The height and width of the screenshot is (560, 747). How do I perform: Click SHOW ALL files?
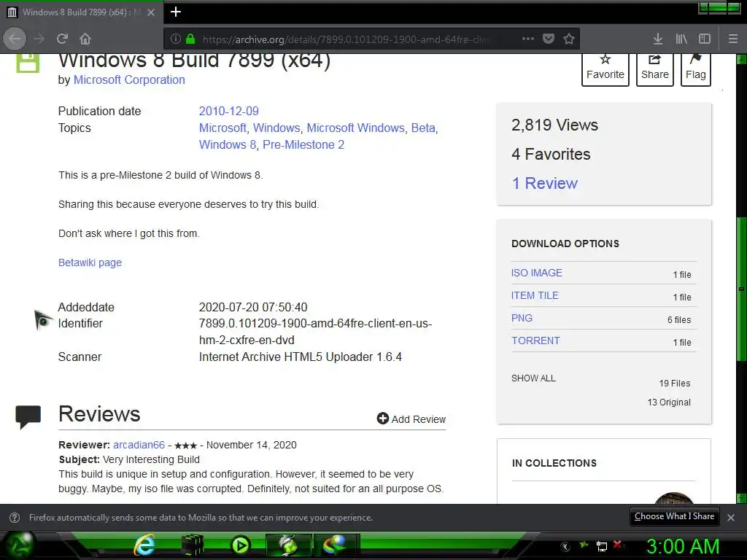click(533, 378)
